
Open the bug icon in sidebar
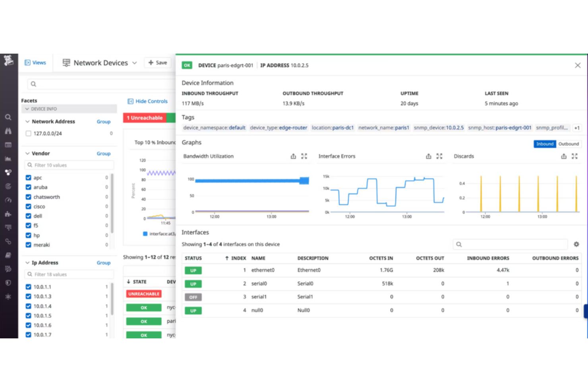pos(8,297)
